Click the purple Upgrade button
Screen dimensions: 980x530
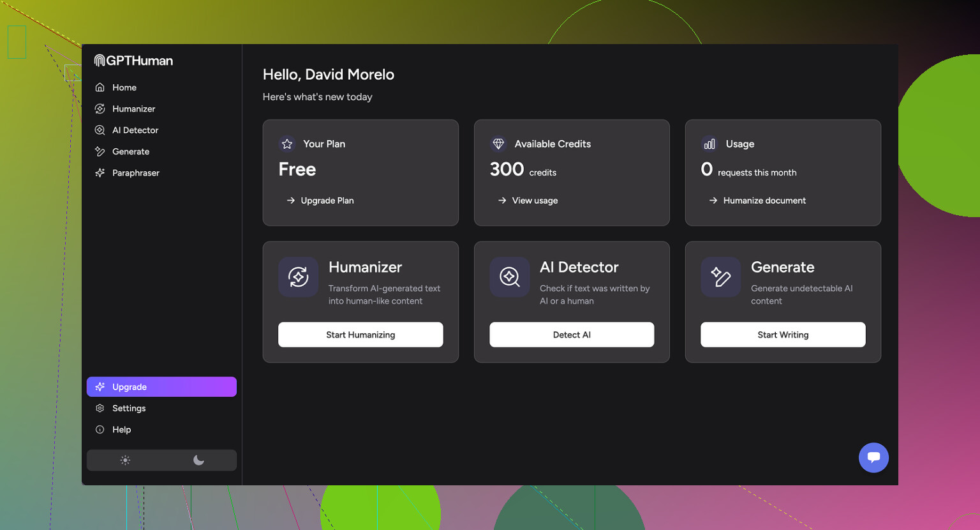(161, 386)
